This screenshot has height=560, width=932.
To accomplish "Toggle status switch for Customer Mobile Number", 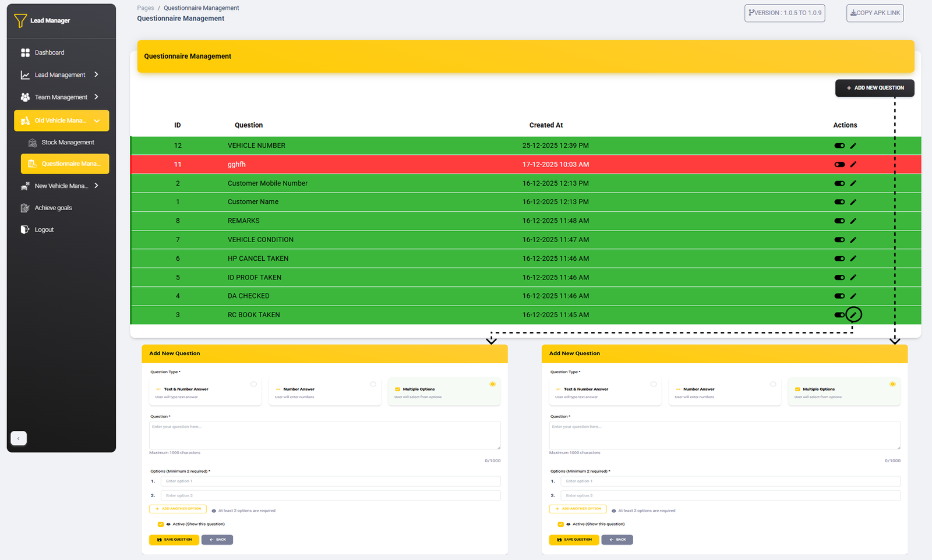I will (x=839, y=183).
